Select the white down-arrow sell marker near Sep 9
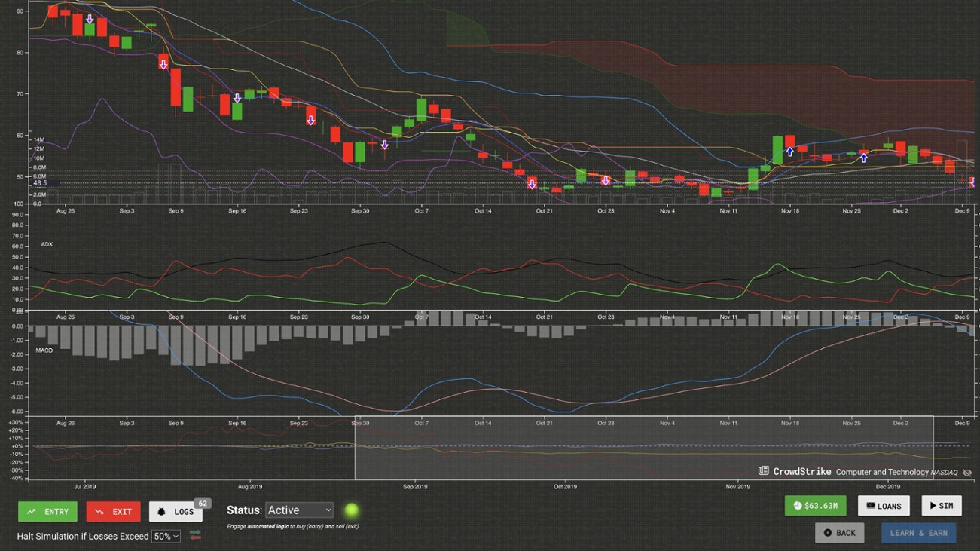Image resolution: width=980 pixels, height=551 pixels. click(x=163, y=65)
